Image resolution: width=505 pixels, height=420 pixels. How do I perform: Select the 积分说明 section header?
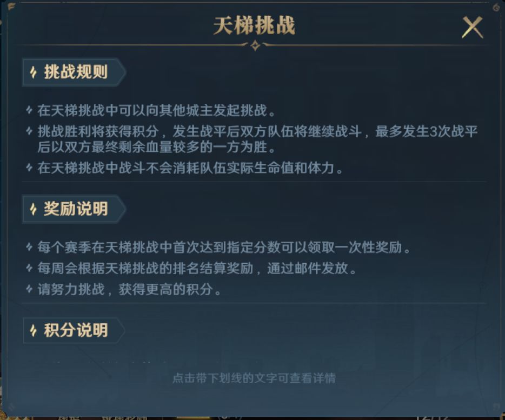coord(74,330)
